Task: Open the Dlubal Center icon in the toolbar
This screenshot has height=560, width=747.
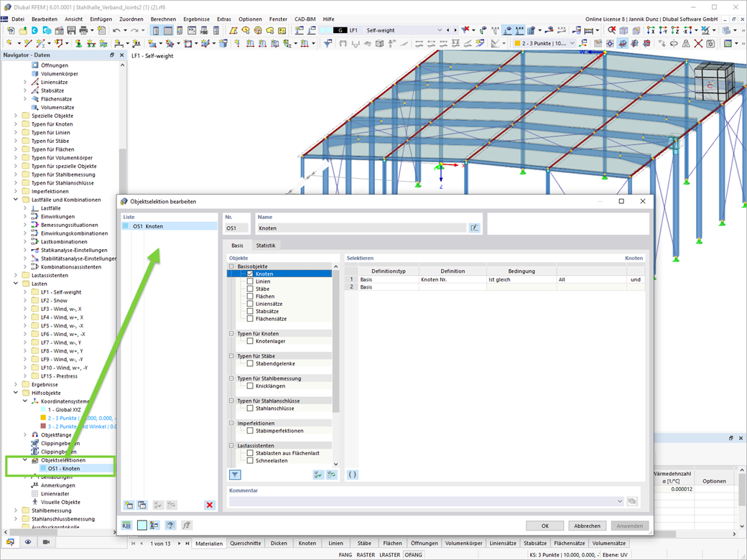Action: (x=34, y=30)
